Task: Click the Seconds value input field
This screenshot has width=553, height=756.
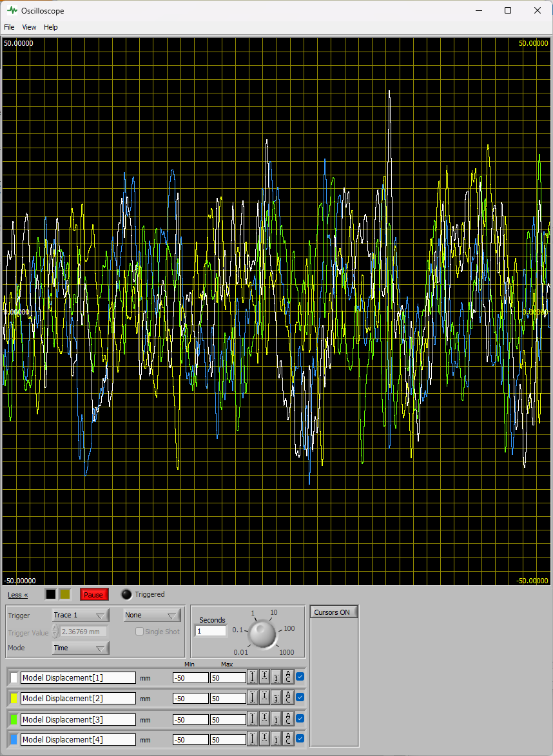Action: coord(211,630)
